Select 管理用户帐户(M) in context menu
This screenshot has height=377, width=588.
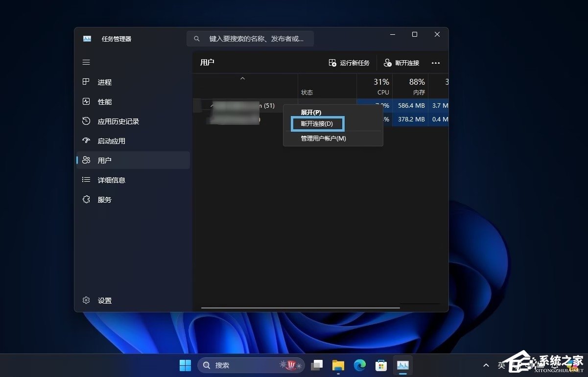point(323,139)
